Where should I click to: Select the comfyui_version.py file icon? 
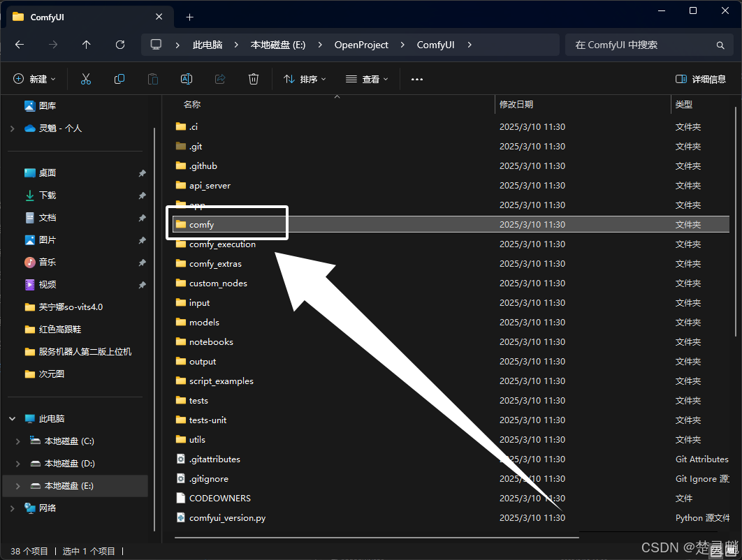pyautogui.click(x=181, y=517)
